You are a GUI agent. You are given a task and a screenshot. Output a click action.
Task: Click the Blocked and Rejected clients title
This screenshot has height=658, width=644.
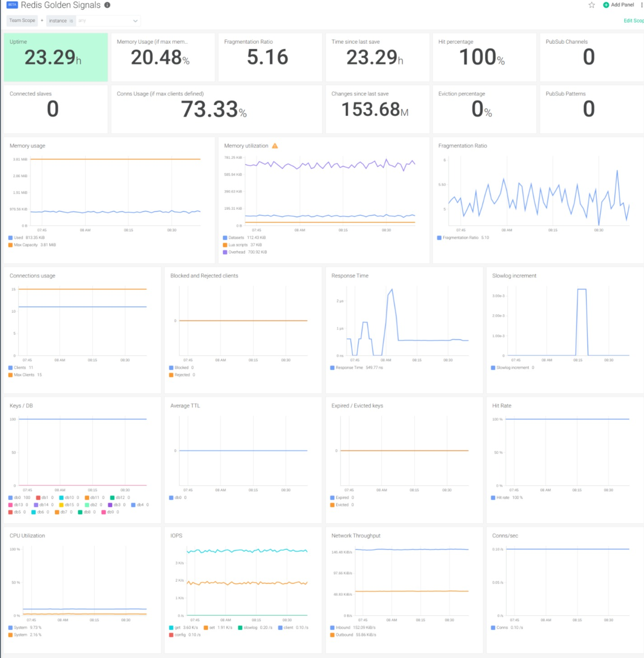[x=204, y=276]
